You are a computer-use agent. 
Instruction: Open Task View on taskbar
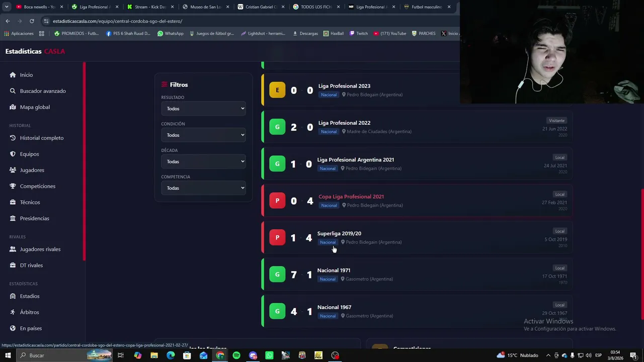121,355
